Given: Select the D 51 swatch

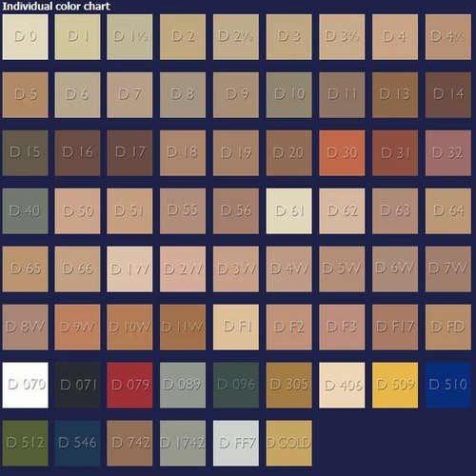Looking at the screenshot, I should (129, 211).
